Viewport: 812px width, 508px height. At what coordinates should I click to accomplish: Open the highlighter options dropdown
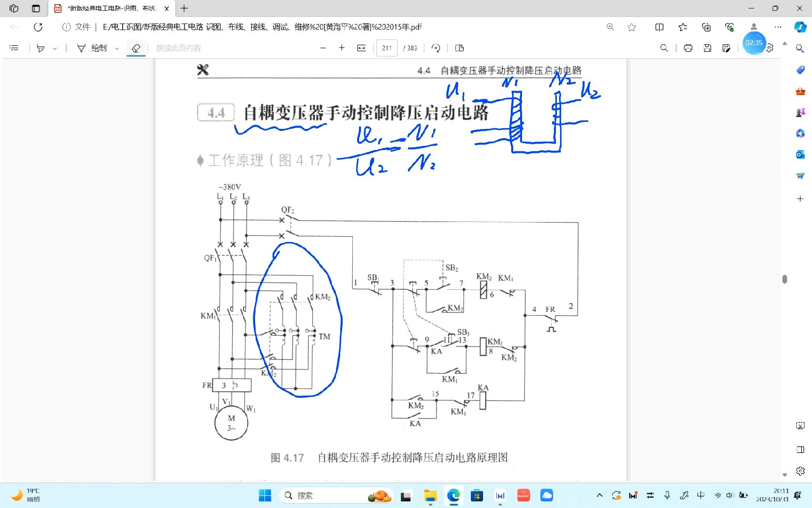pos(54,48)
